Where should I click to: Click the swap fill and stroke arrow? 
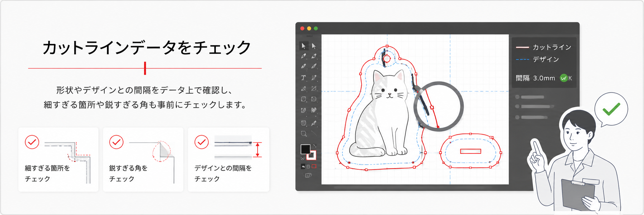tap(315, 146)
